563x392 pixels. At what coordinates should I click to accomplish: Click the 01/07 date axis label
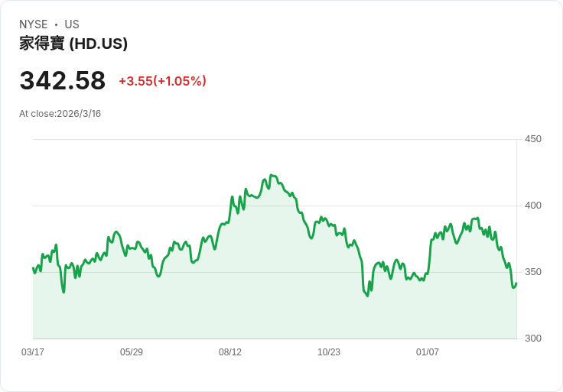[x=428, y=352]
